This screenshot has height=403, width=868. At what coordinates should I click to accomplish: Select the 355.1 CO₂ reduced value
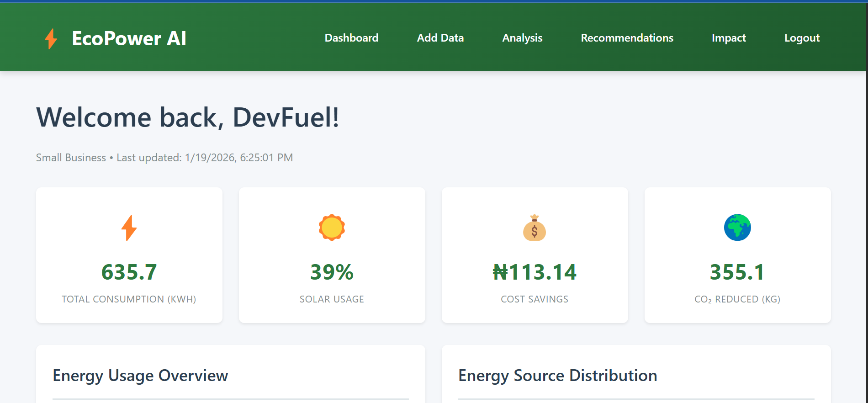pyautogui.click(x=737, y=272)
